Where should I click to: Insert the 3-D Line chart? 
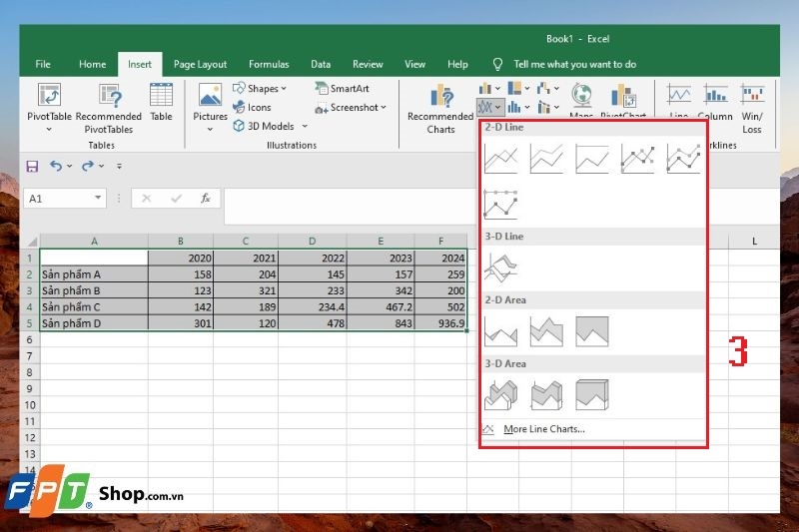pyautogui.click(x=501, y=267)
